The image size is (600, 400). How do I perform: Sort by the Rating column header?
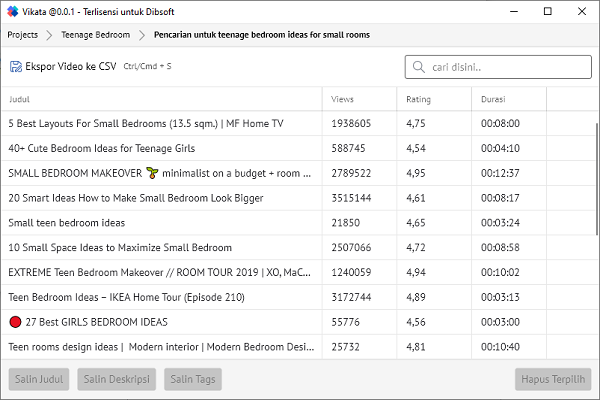point(418,100)
